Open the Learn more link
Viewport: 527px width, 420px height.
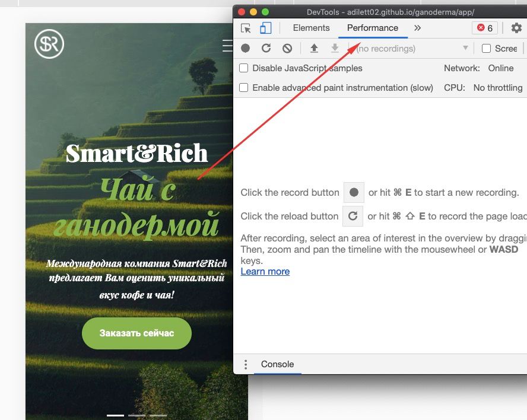pos(265,272)
